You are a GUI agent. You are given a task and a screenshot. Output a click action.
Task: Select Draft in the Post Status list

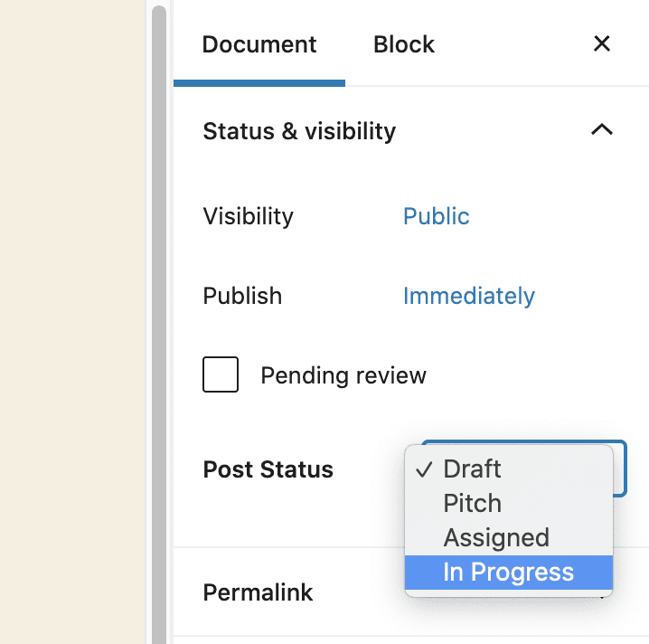[472, 469]
